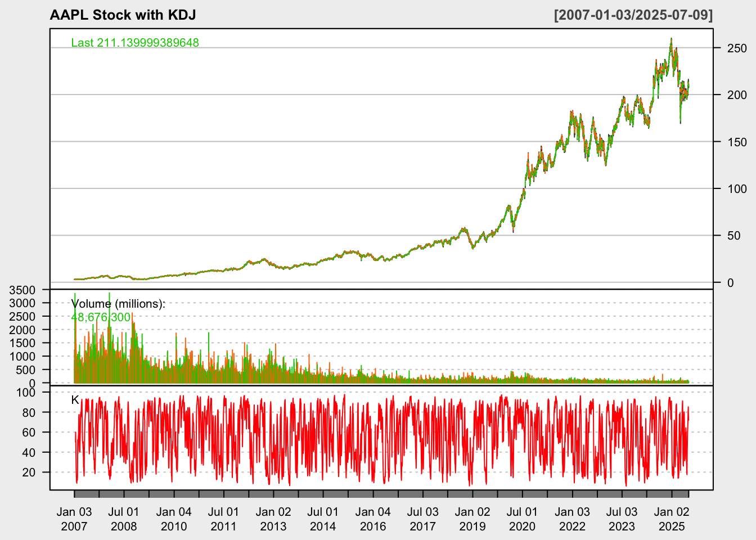Click the 2000 volume axis label
756x540 pixels.
point(22,330)
